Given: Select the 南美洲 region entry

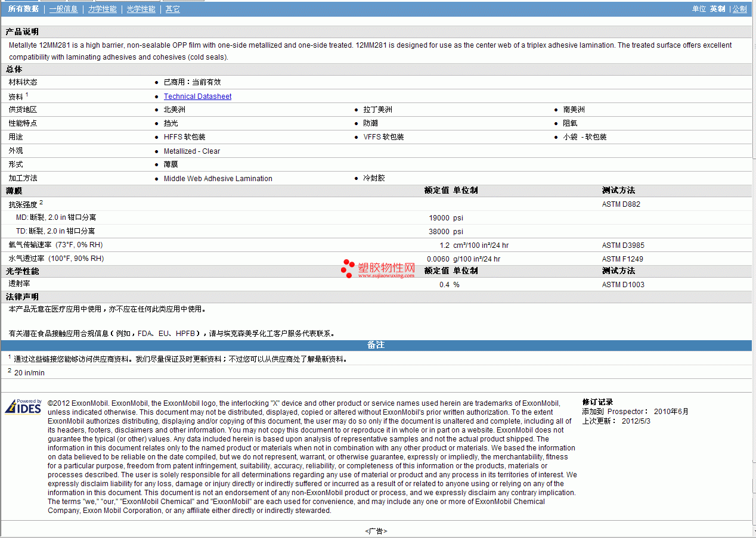Looking at the screenshot, I should (574, 110).
